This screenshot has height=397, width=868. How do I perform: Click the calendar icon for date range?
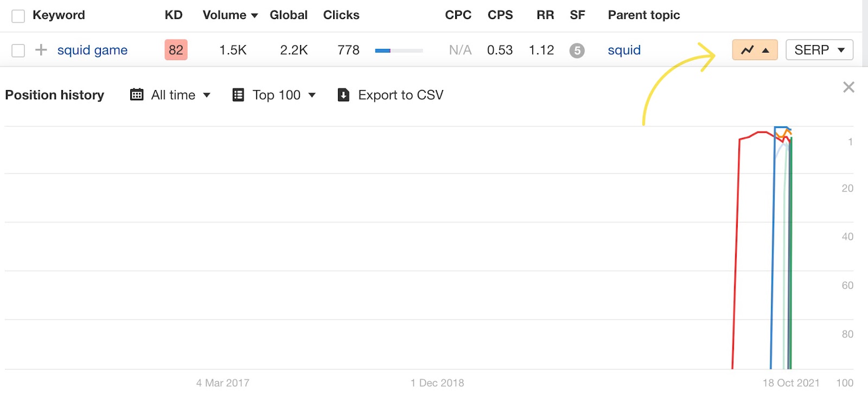coord(137,95)
